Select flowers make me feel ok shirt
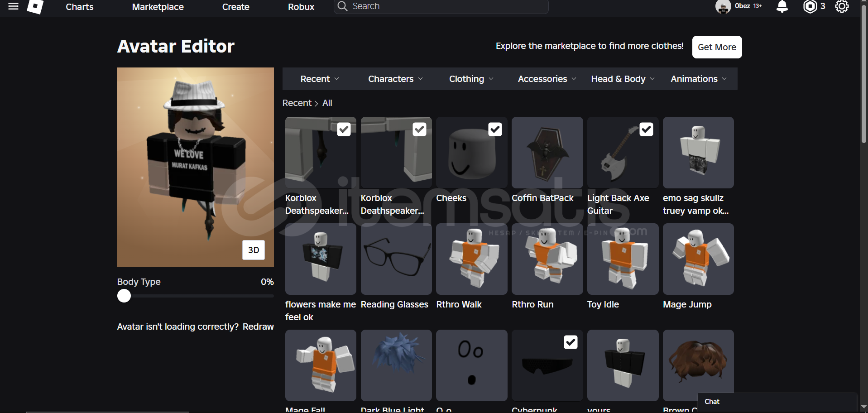Screen dimensions: 868x413 (321, 259)
